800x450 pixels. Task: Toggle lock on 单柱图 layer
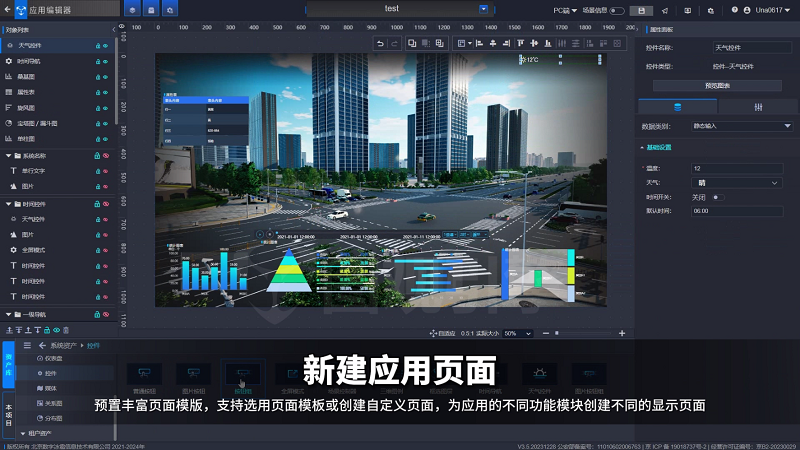coord(98,139)
